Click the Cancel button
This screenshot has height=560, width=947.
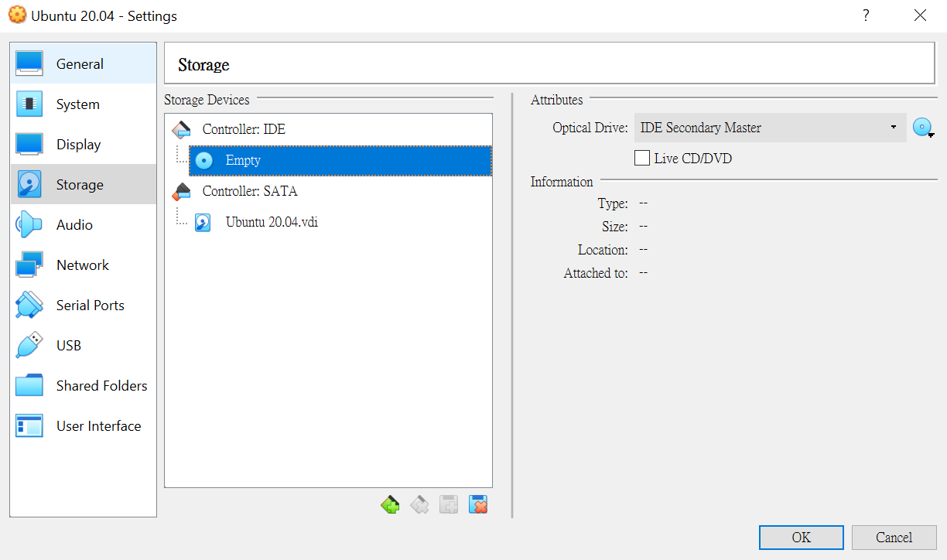tap(894, 538)
